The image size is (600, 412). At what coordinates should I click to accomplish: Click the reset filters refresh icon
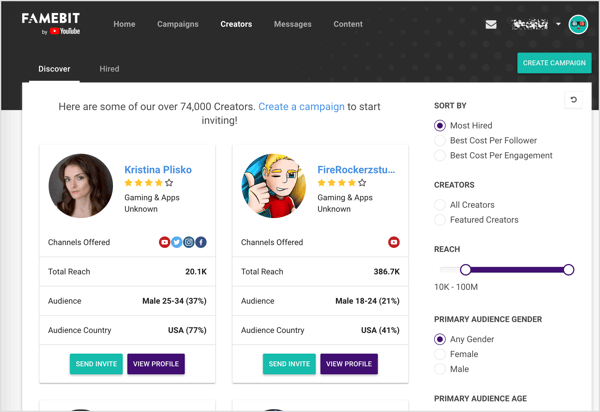tap(573, 100)
